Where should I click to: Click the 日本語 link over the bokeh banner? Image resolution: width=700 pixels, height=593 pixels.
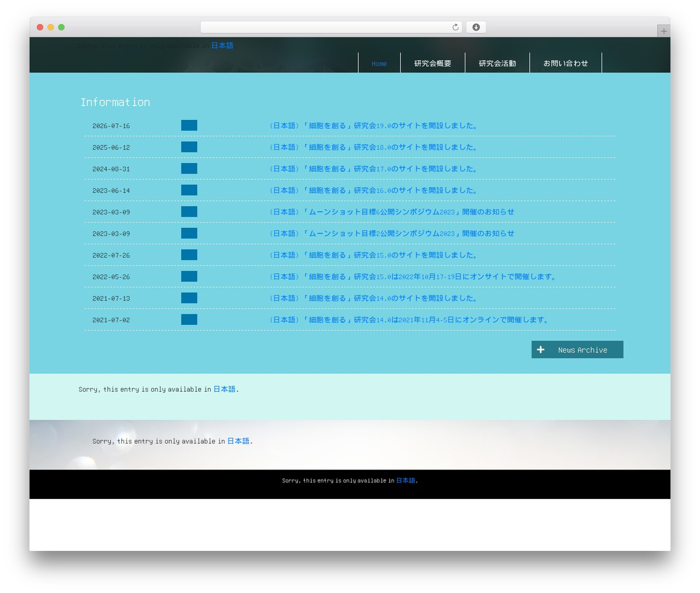click(238, 441)
